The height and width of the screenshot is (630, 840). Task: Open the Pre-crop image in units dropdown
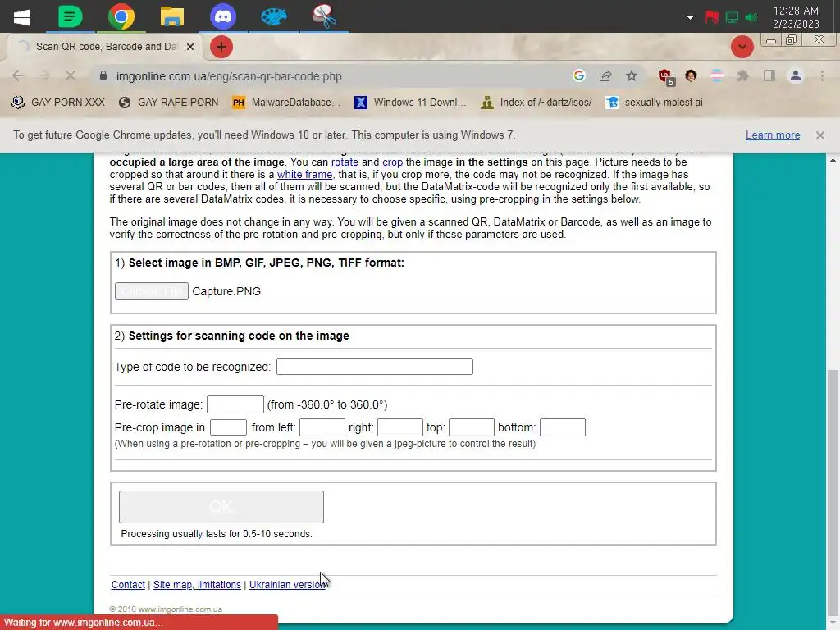point(228,427)
